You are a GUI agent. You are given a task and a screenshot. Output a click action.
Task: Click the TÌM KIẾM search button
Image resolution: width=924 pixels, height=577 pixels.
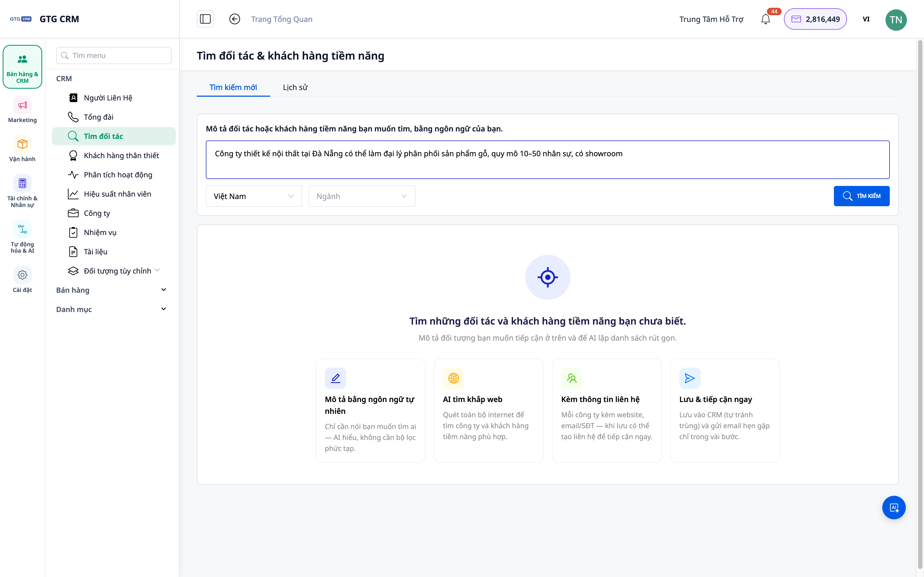click(861, 196)
